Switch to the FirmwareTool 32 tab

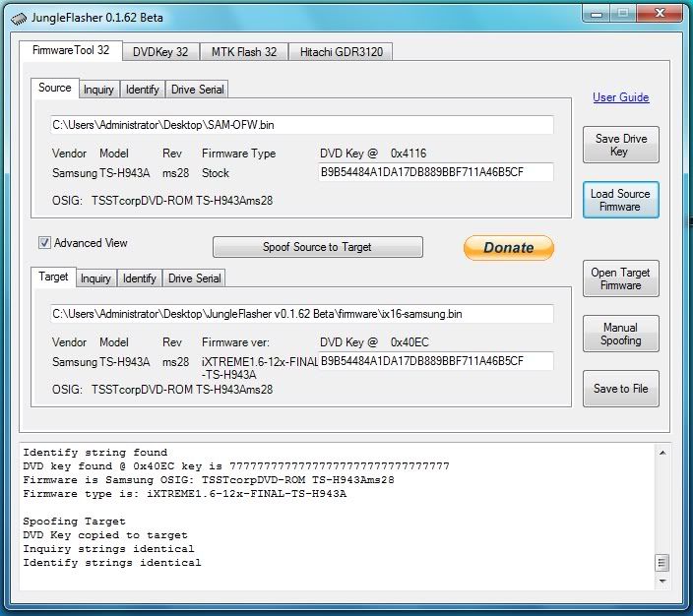[x=71, y=50]
